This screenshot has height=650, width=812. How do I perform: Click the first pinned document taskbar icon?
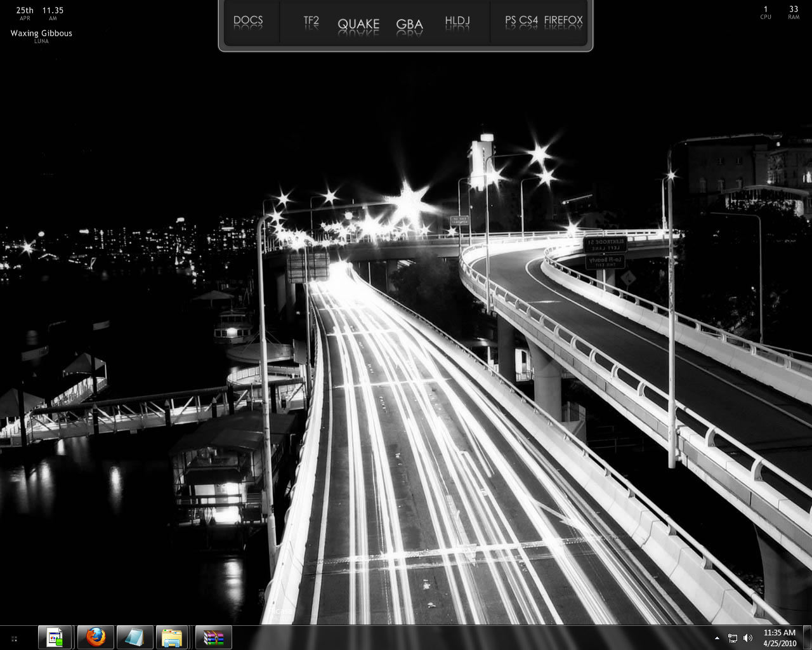point(55,637)
